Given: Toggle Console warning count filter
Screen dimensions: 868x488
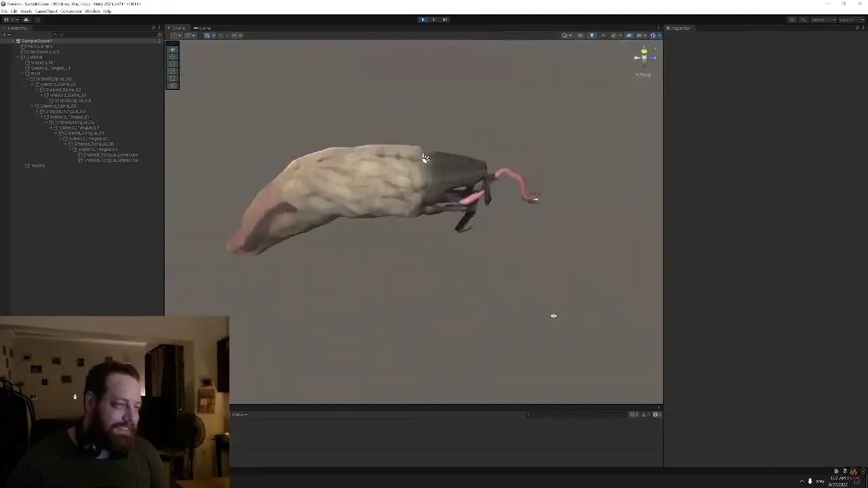Looking at the screenshot, I should coord(645,414).
